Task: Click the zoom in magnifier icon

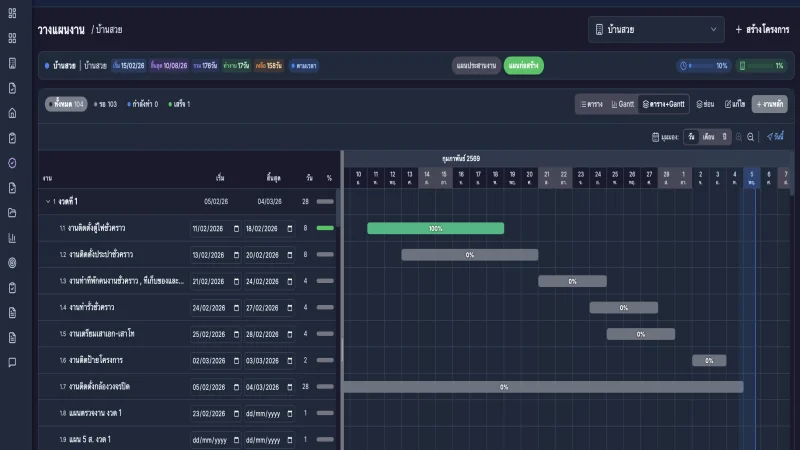Action: point(738,136)
